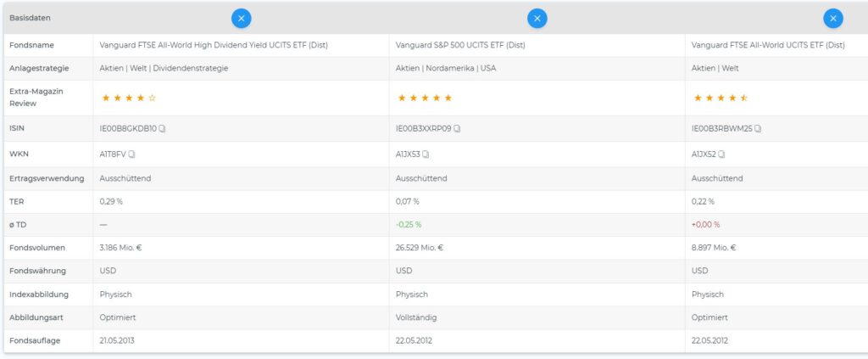Select the TER row label
Screen dimensions: 868x359
(x=16, y=202)
